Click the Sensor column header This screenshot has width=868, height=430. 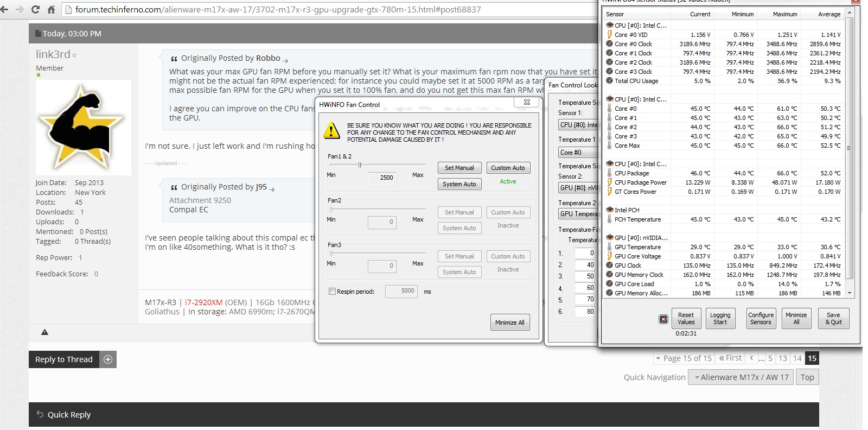[637, 14]
